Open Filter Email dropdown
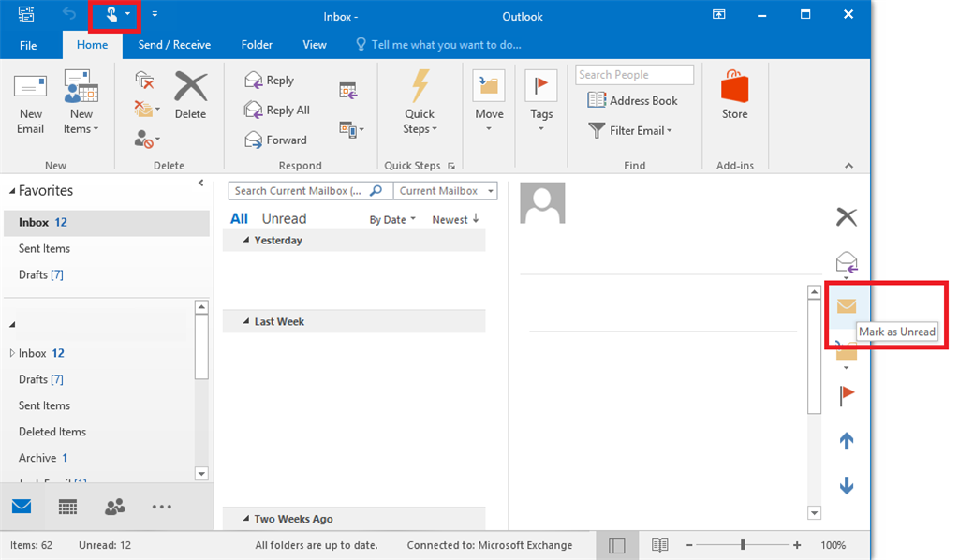Screen dimensions: 959x560 pos(630,130)
